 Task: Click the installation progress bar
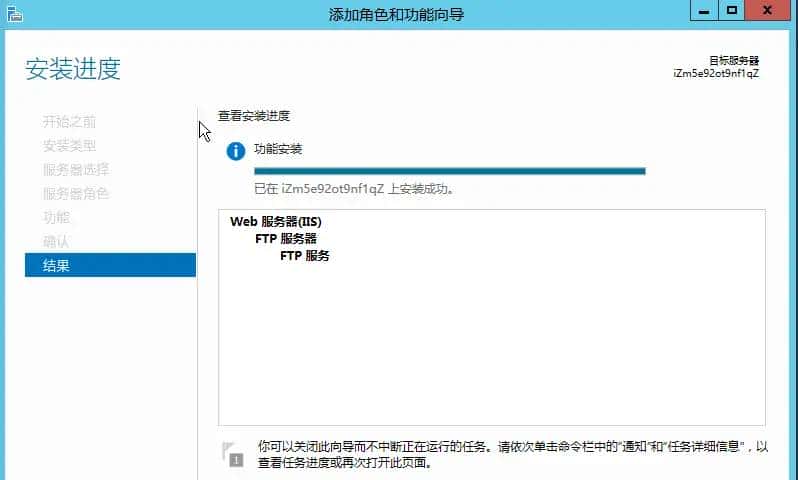coord(450,171)
